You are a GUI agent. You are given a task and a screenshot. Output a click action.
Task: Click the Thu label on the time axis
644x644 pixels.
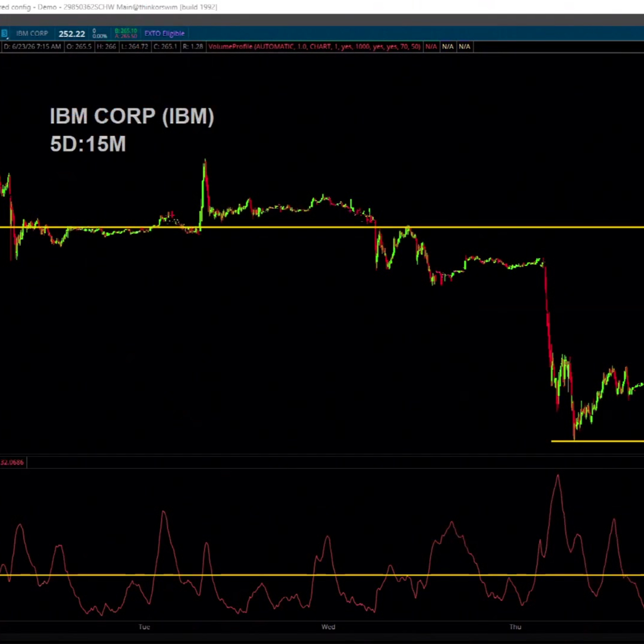(x=515, y=627)
